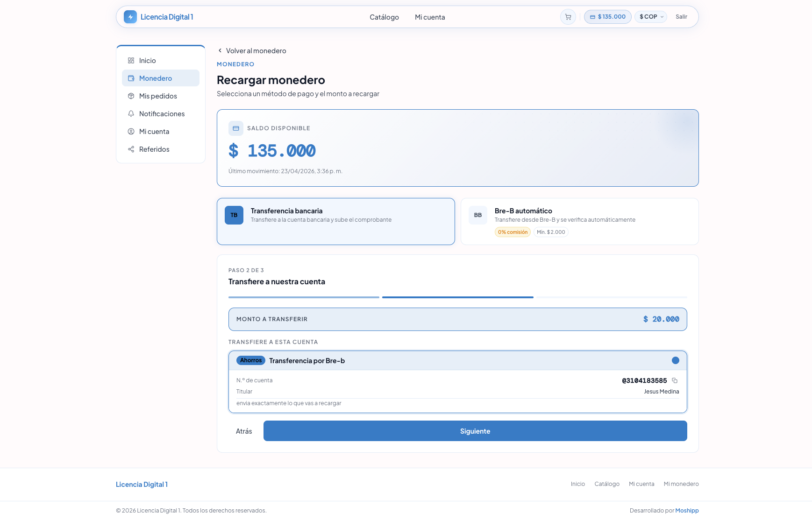
Task: Choose Transferencia bancaria payment method
Action: click(335, 221)
